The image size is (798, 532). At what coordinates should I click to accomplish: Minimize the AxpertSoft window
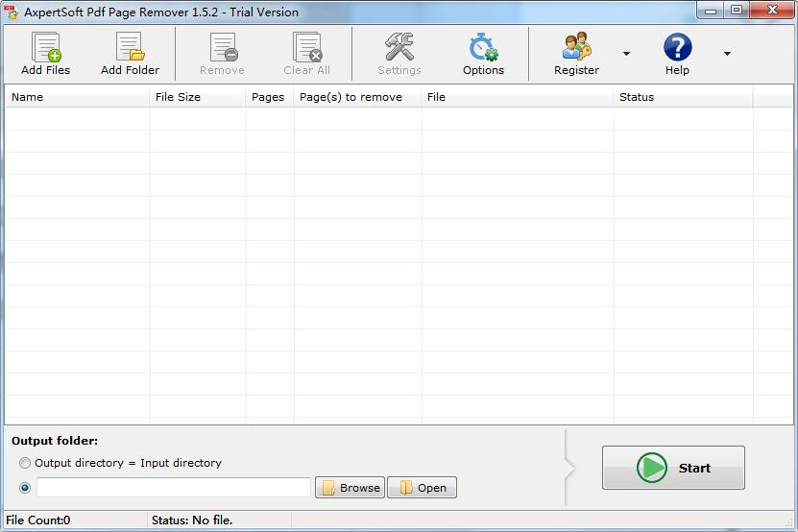[711, 11]
